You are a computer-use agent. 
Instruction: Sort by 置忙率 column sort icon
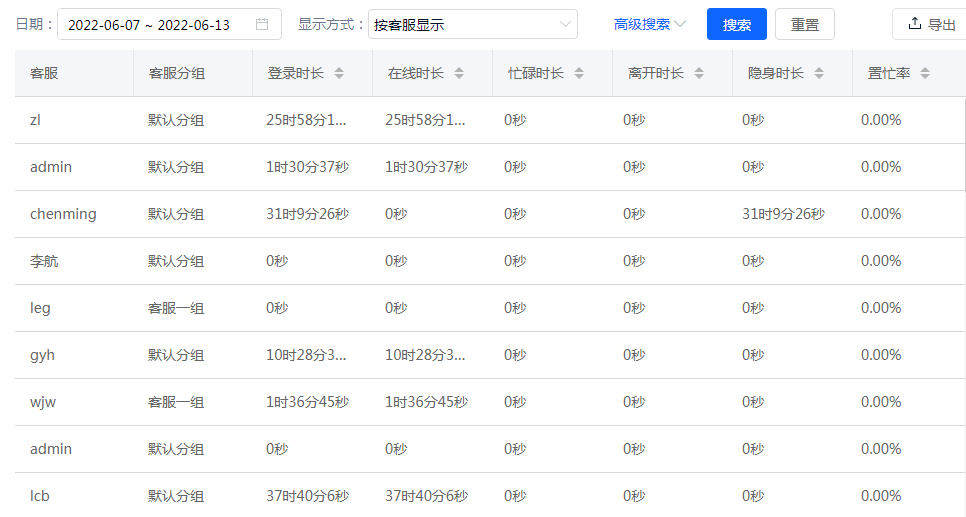click(925, 73)
